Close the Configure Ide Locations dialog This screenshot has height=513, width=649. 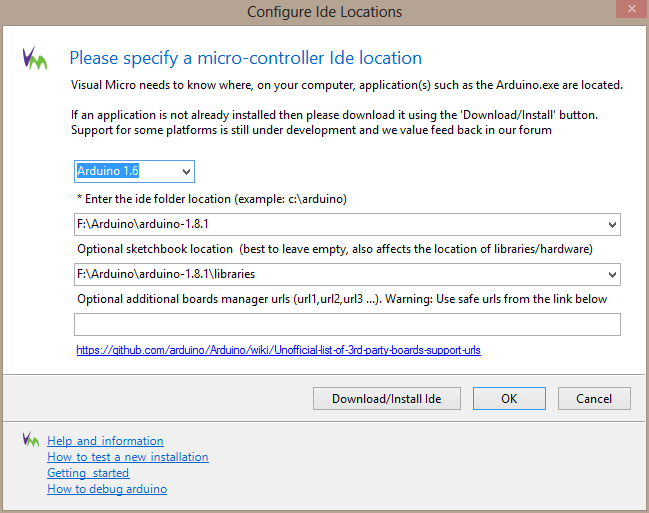click(x=626, y=12)
